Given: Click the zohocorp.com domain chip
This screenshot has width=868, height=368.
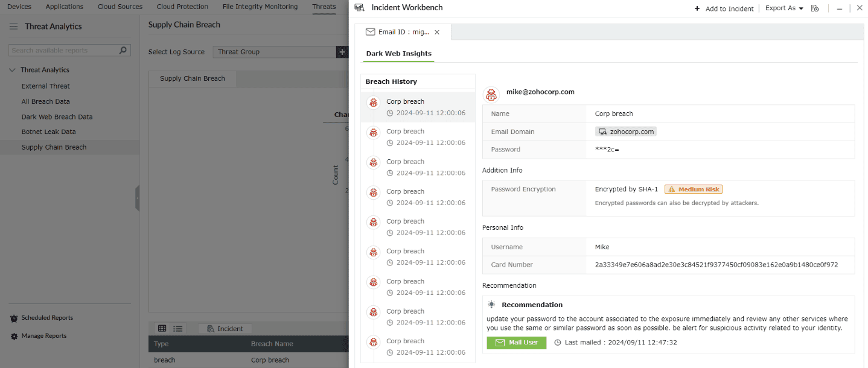Looking at the screenshot, I should click(626, 132).
